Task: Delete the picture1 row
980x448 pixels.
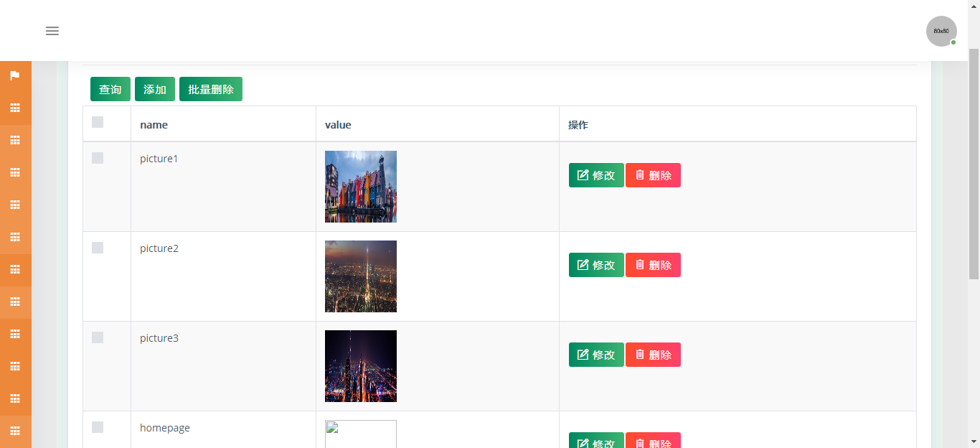Action: (x=653, y=175)
